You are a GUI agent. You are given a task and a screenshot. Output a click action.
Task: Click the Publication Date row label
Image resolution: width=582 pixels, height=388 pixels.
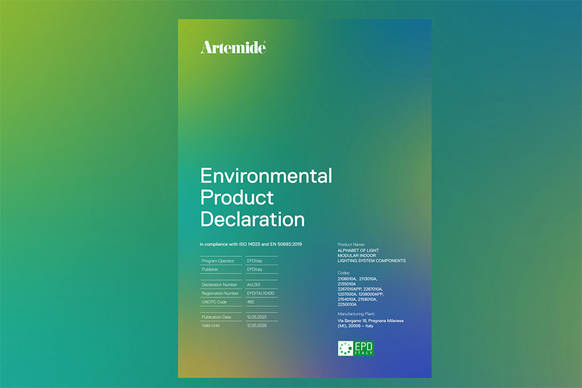click(216, 317)
